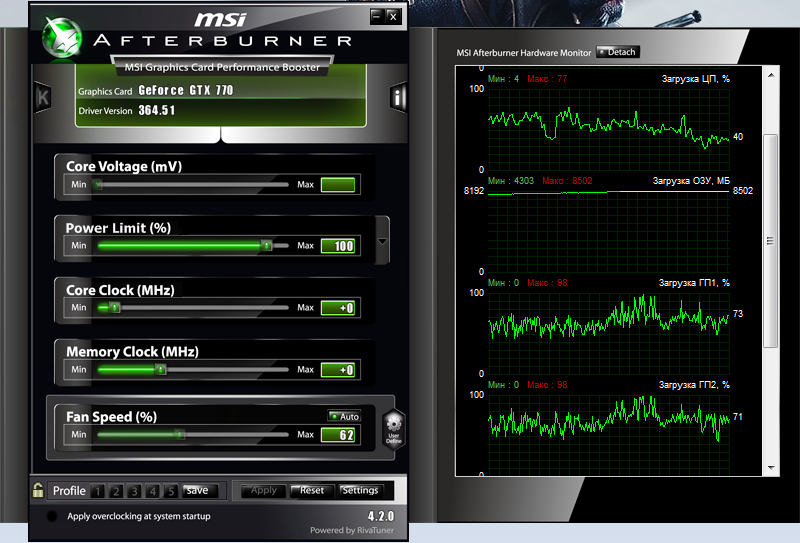Click the Powered by RivaTuner text
This screenshot has width=800, height=543.
[x=352, y=530]
